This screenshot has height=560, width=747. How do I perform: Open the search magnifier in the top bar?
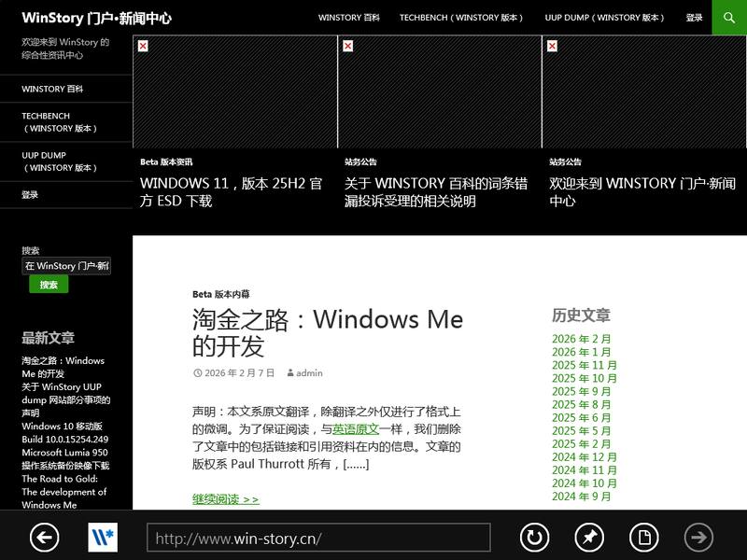click(x=728, y=17)
